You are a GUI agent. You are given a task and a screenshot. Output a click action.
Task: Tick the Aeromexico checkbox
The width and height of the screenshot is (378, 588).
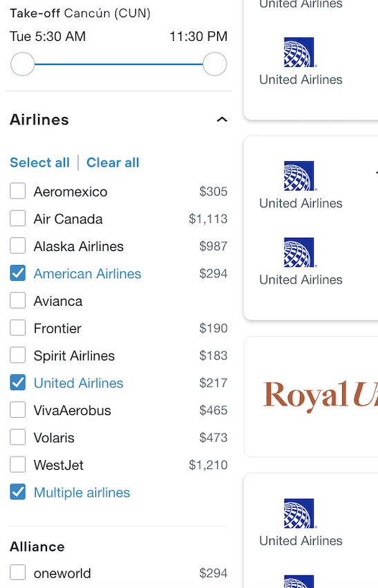click(17, 191)
